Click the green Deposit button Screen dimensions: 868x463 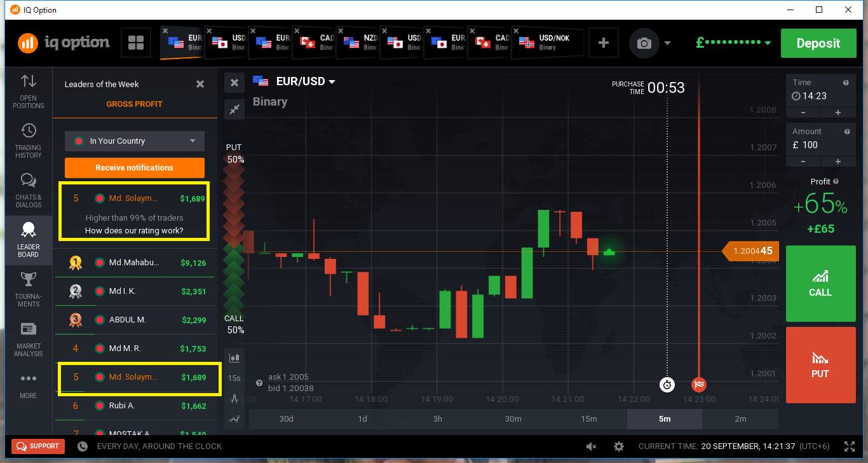818,43
